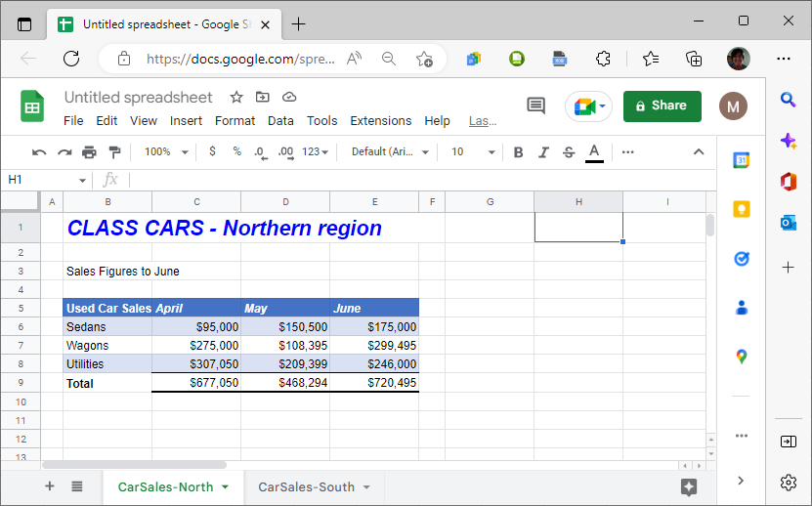Click the green Share button

tap(662, 105)
